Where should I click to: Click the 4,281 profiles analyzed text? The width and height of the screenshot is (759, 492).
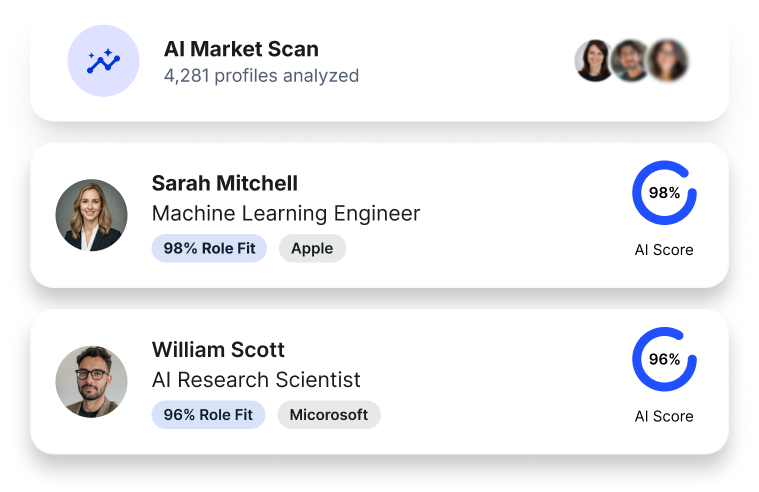point(261,76)
